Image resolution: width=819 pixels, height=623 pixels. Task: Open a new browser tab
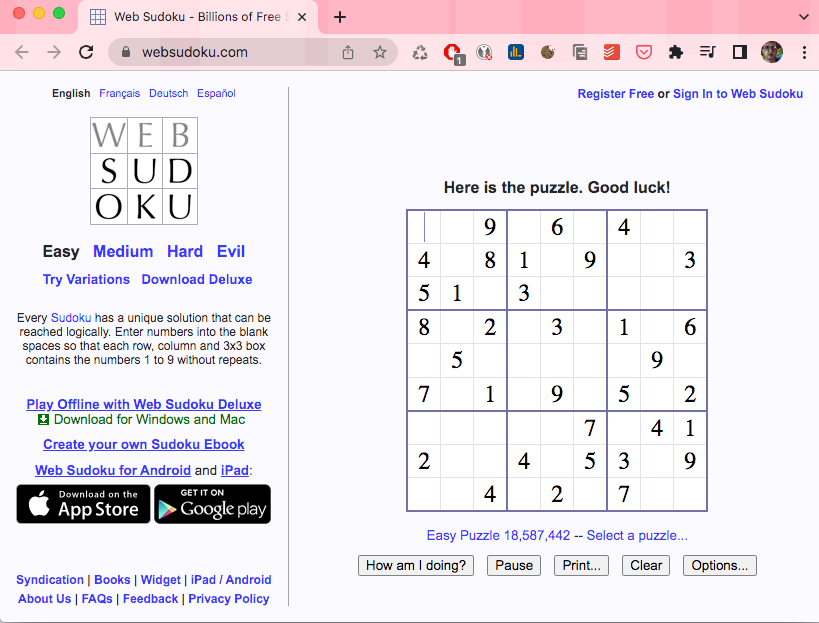[x=340, y=17]
